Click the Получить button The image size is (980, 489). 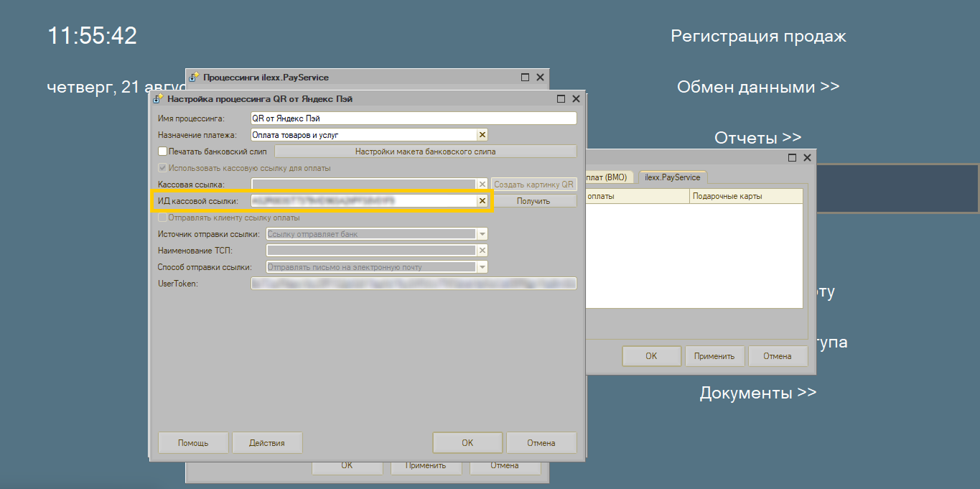533,201
